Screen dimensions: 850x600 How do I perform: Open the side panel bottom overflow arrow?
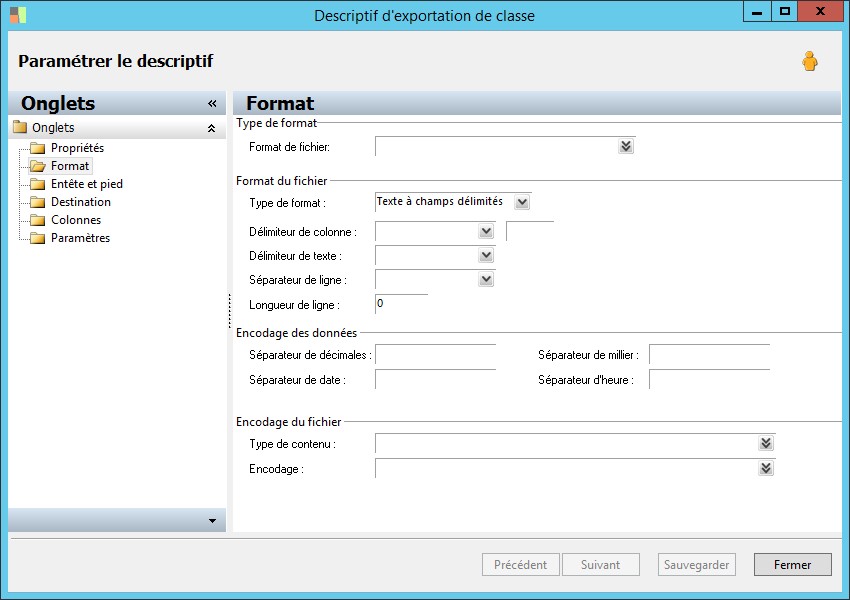pyautogui.click(x=212, y=521)
